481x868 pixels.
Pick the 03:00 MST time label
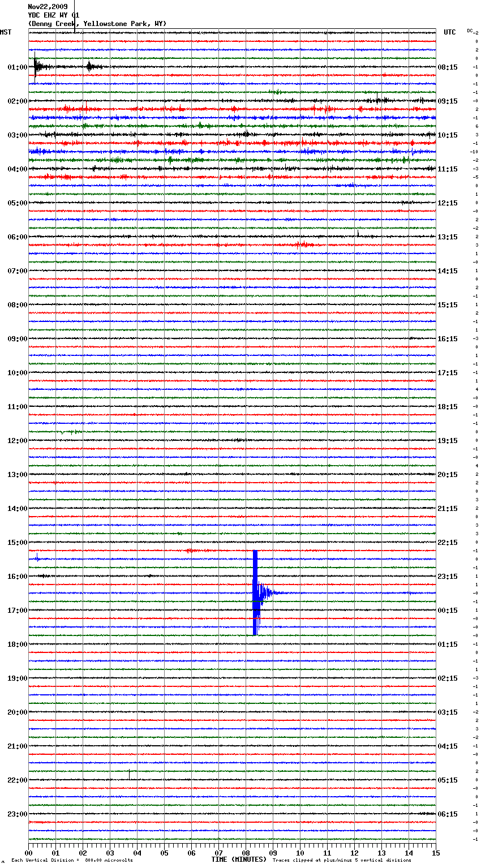17,135
